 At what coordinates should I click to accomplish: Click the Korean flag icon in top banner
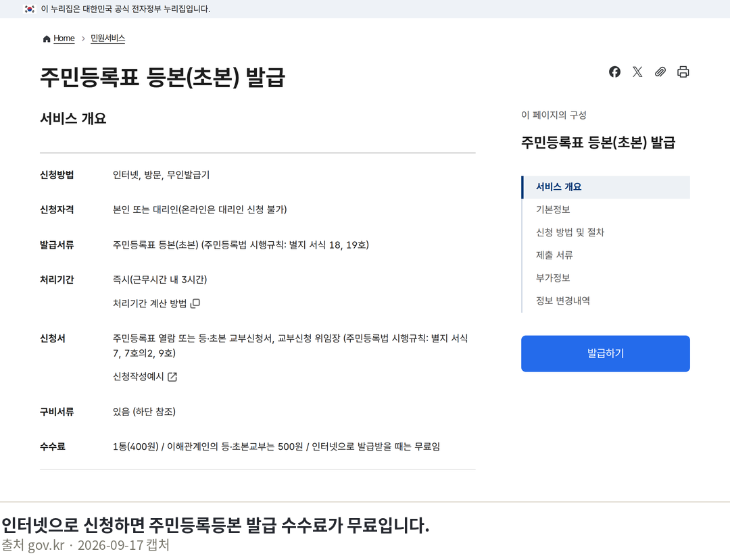[29, 9]
